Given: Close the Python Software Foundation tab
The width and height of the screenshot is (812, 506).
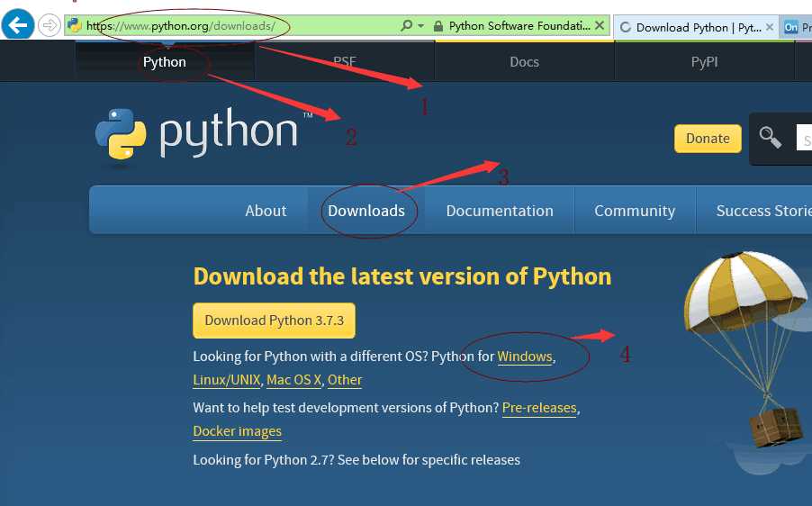Looking at the screenshot, I should (x=600, y=25).
